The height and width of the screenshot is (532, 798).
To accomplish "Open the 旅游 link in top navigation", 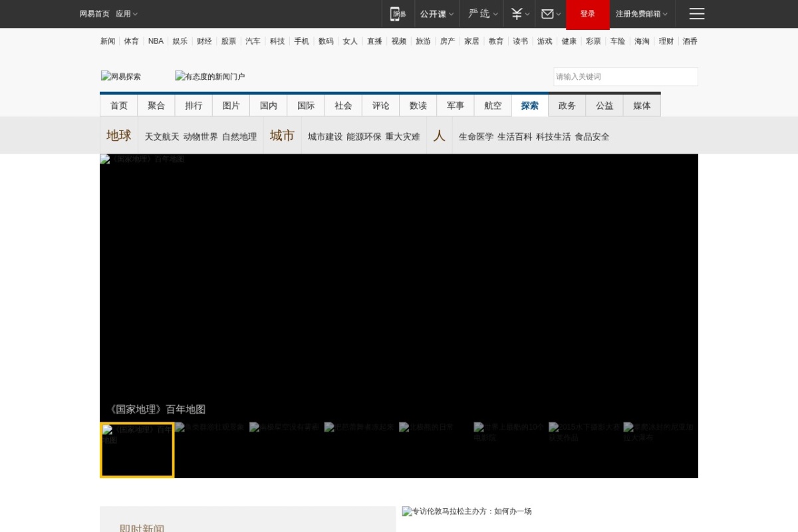I will 423,41.
